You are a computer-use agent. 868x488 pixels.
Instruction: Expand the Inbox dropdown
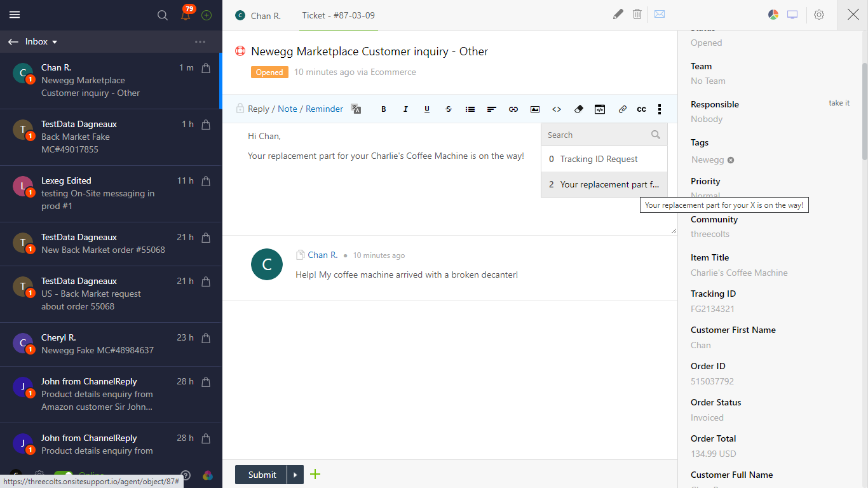[x=41, y=41]
